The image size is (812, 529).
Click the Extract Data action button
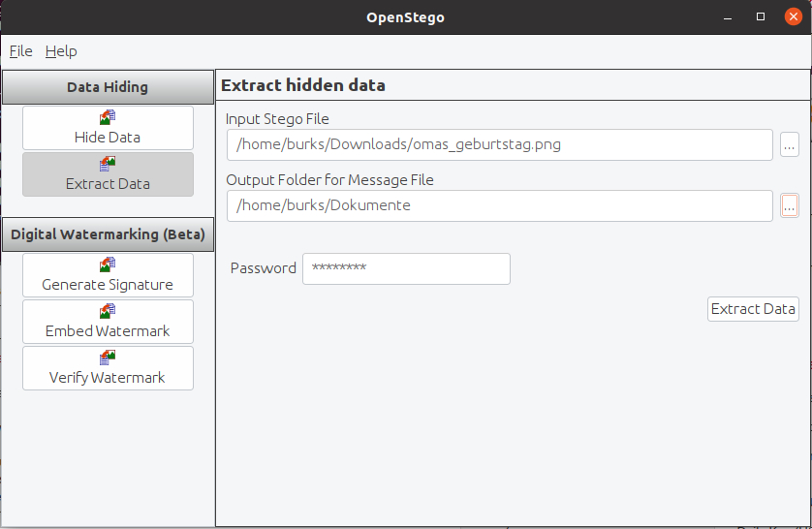click(753, 309)
